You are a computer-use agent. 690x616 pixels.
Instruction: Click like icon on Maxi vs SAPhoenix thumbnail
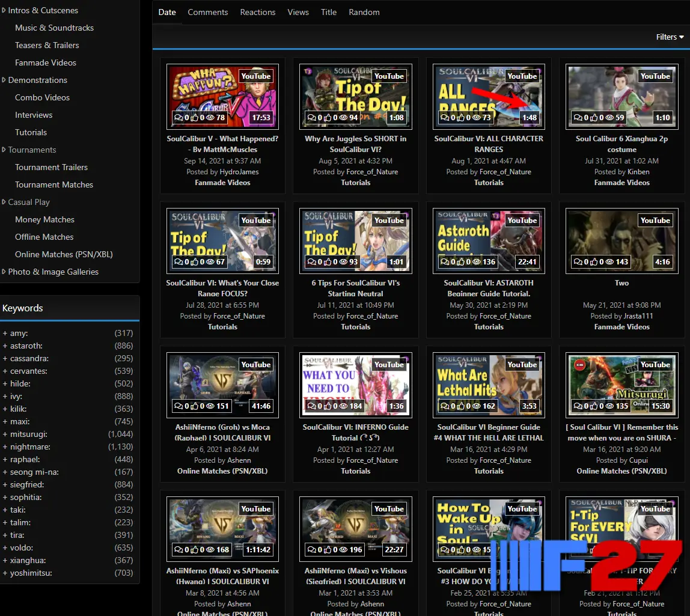(x=194, y=549)
